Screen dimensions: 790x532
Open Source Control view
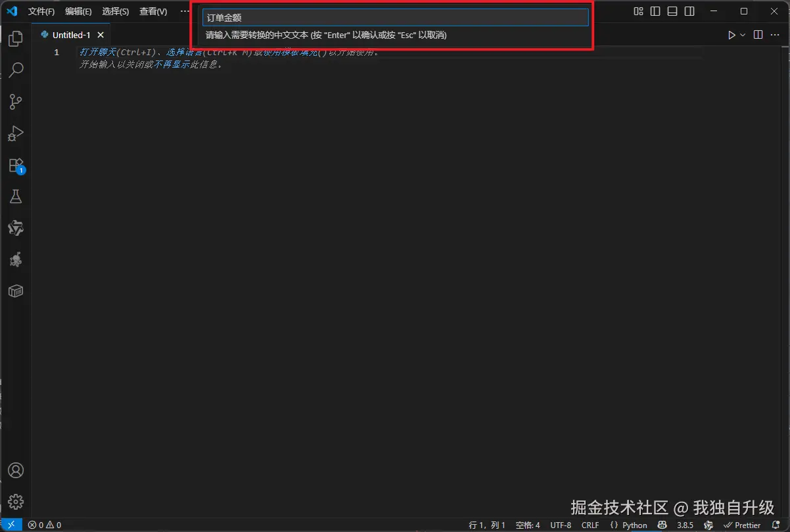point(15,101)
